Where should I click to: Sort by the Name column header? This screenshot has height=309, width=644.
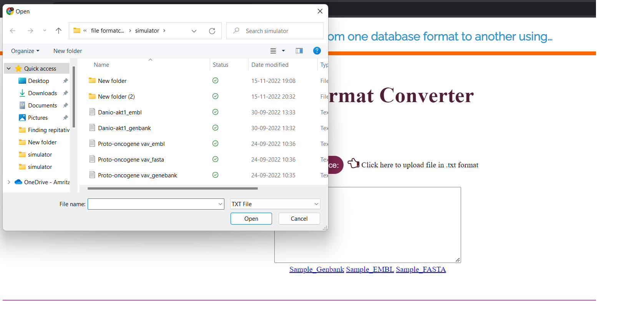tap(101, 64)
